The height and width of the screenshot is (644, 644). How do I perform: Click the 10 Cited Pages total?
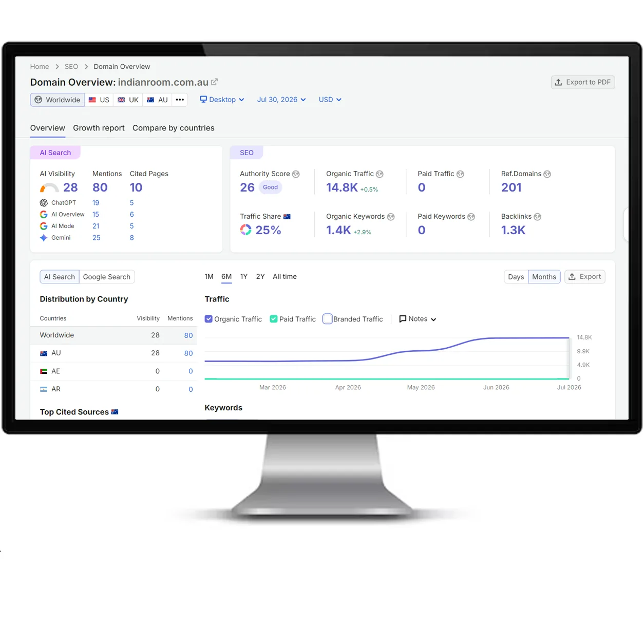(136, 187)
